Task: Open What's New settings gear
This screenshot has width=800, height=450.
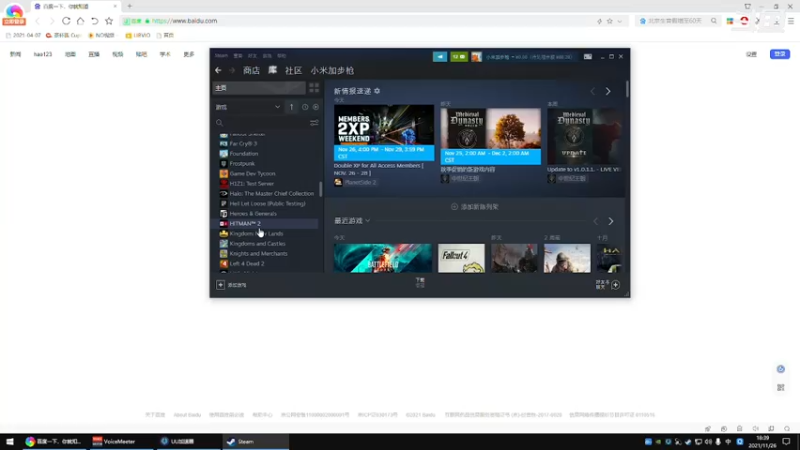Action: point(377,91)
